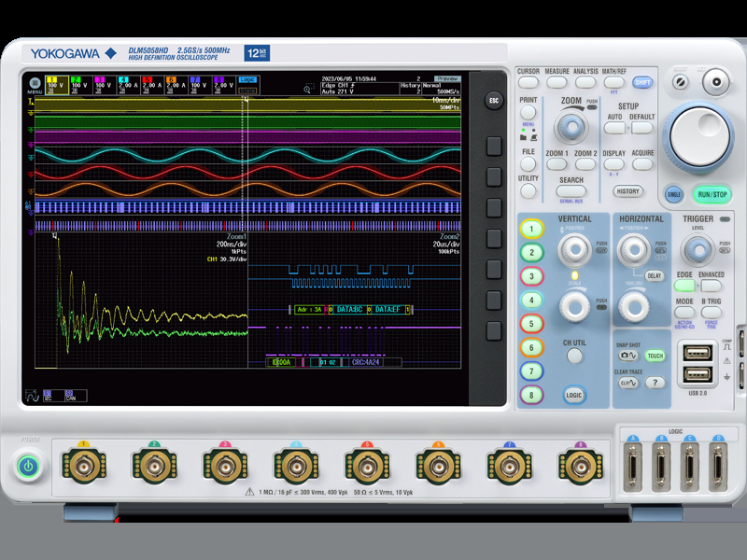Screen dimensions: 747x560
Task: Tap the ESC key beside the screen
Action: click(x=494, y=101)
